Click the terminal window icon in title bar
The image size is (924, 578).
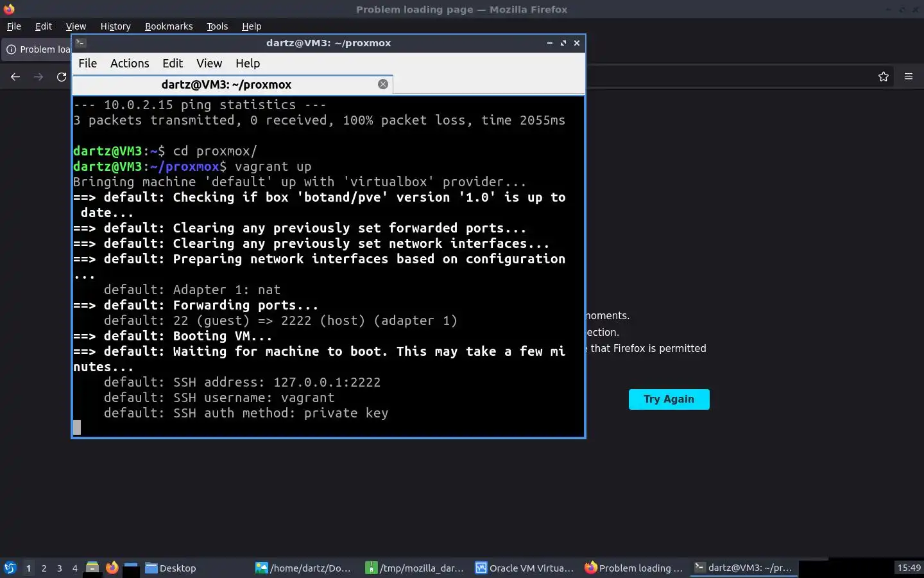[80, 43]
